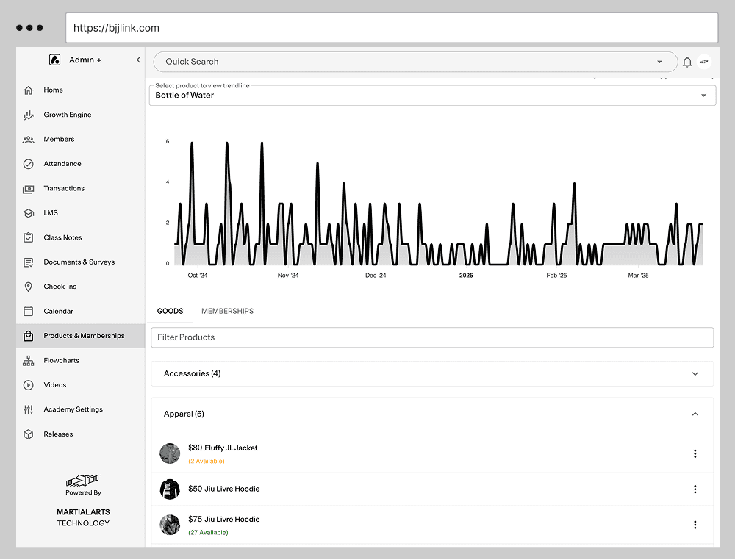The width and height of the screenshot is (735, 560).
Task: Switch to the Memberships tab
Action: tap(227, 311)
